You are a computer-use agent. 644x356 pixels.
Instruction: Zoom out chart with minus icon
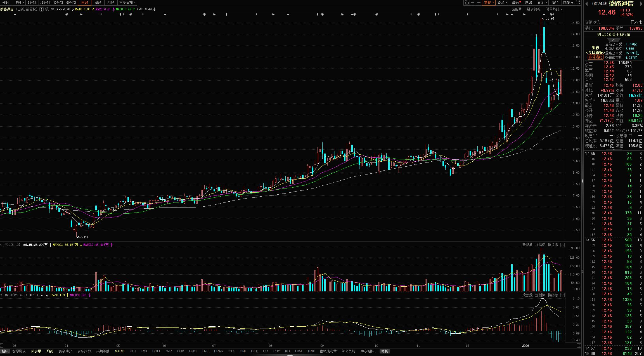[479, 3]
